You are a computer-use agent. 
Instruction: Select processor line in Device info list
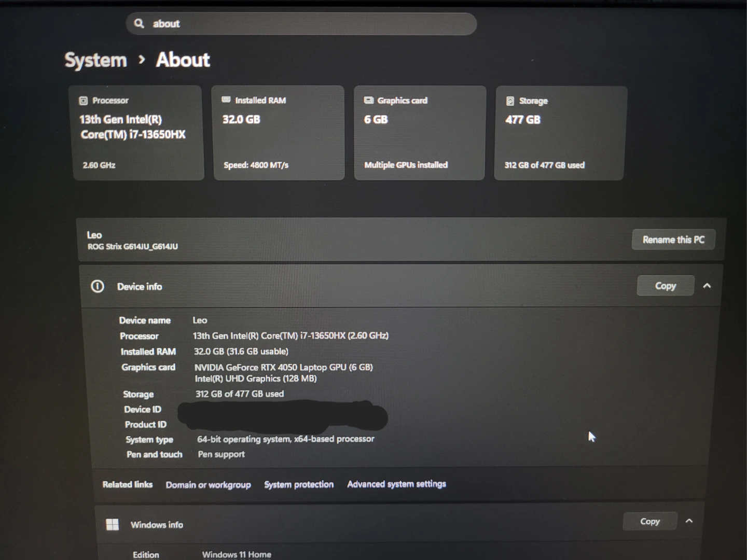[x=290, y=335]
